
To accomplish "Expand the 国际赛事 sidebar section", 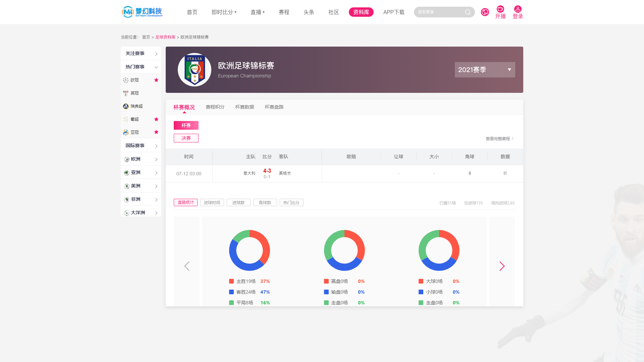I will [x=141, y=145].
